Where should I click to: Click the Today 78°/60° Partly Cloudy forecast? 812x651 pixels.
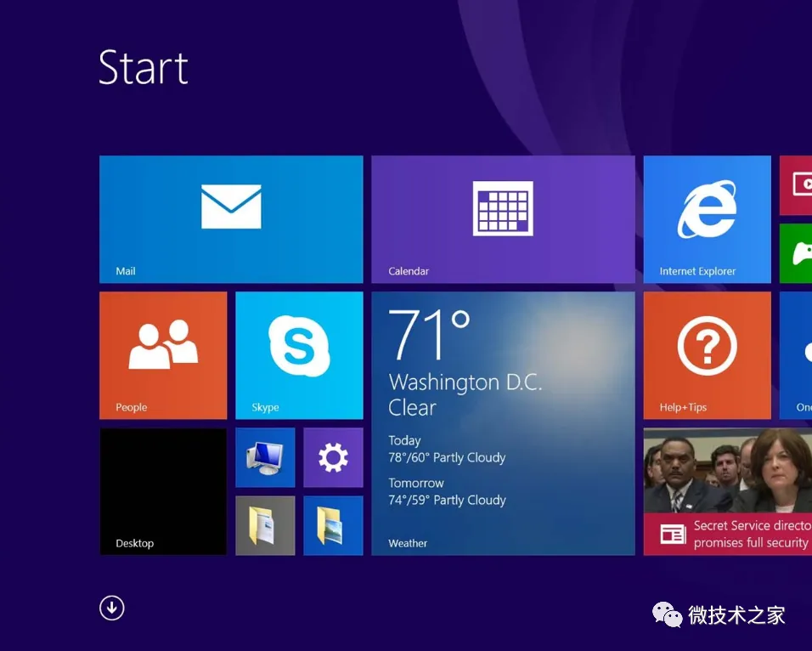pyautogui.click(x=447, y=450)
